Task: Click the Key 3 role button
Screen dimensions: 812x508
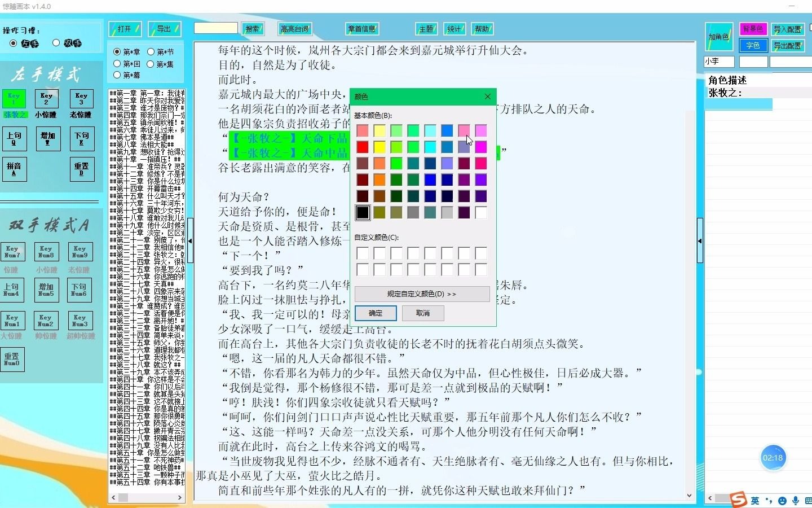Action: click(81, 99)
